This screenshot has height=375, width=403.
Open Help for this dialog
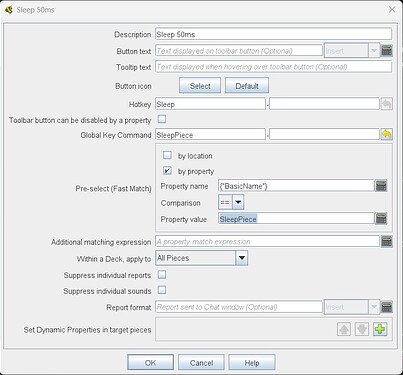coord(252,362)
